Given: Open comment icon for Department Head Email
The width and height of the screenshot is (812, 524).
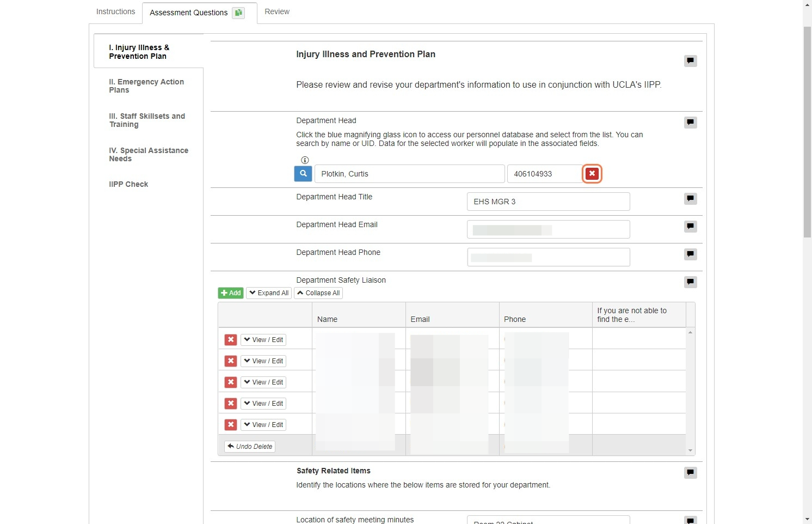Looking at the screenshot, I should [691, 226].
